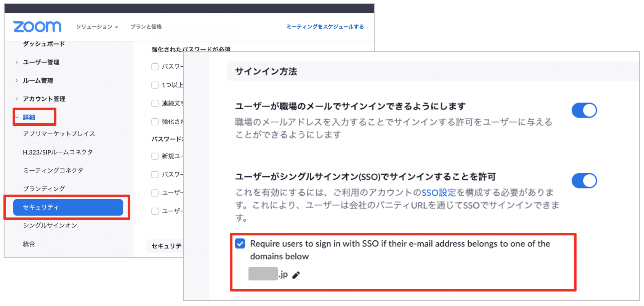Expand the アカウント管理 chevron
The image size is (644, 306).
[x=16, y=99]
